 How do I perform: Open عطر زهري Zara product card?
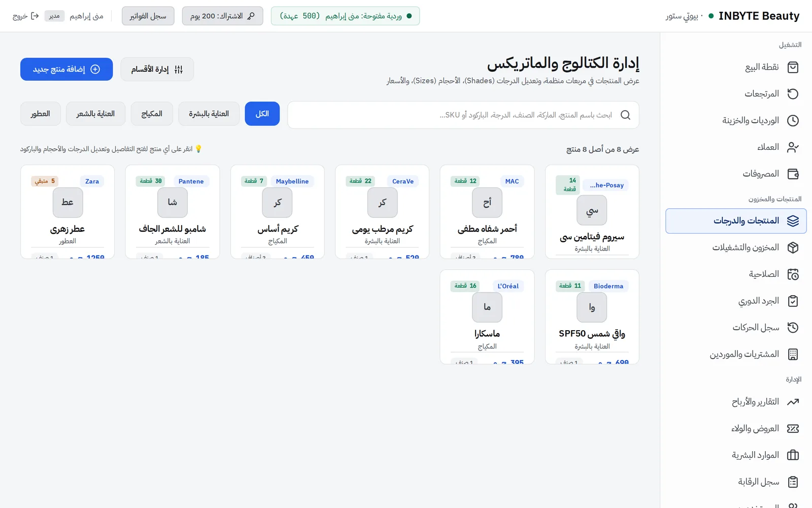(67, 212)
